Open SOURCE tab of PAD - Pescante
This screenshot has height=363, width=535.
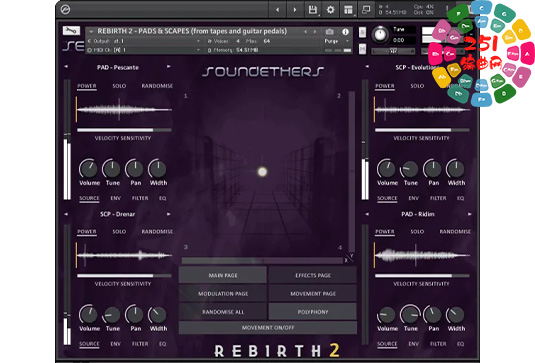89,198
